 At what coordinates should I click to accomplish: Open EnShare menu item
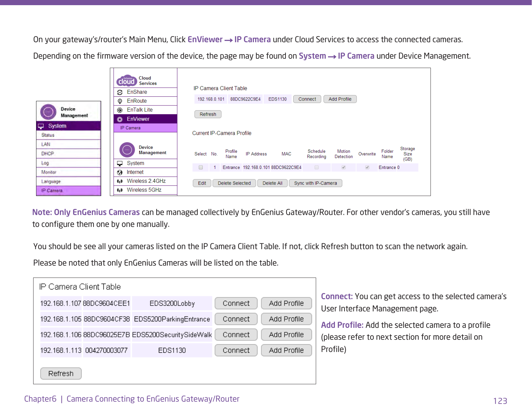click(x=145, y=92)
